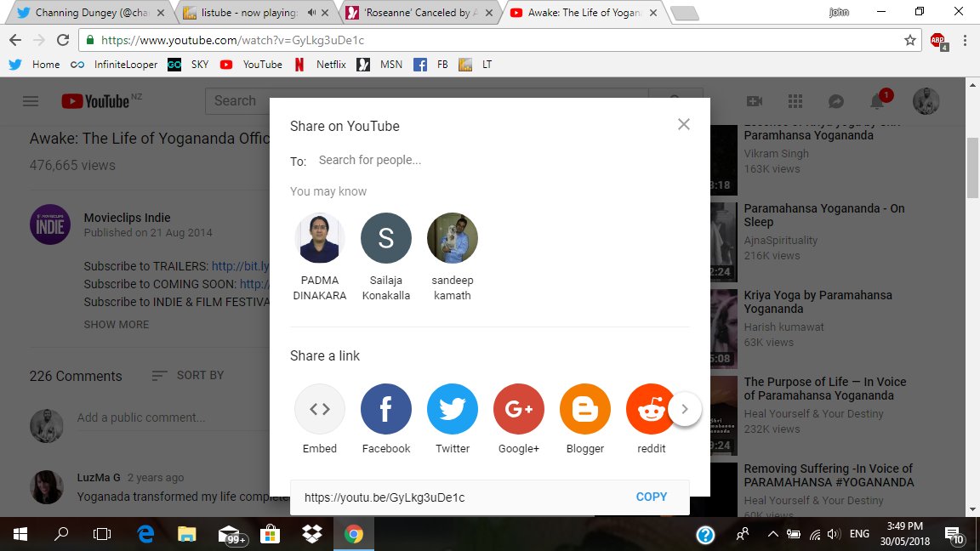Open Movieclips Indie channel avatar
The height and width of the screenshot is (551, 980).
click(x=50, y=224)
